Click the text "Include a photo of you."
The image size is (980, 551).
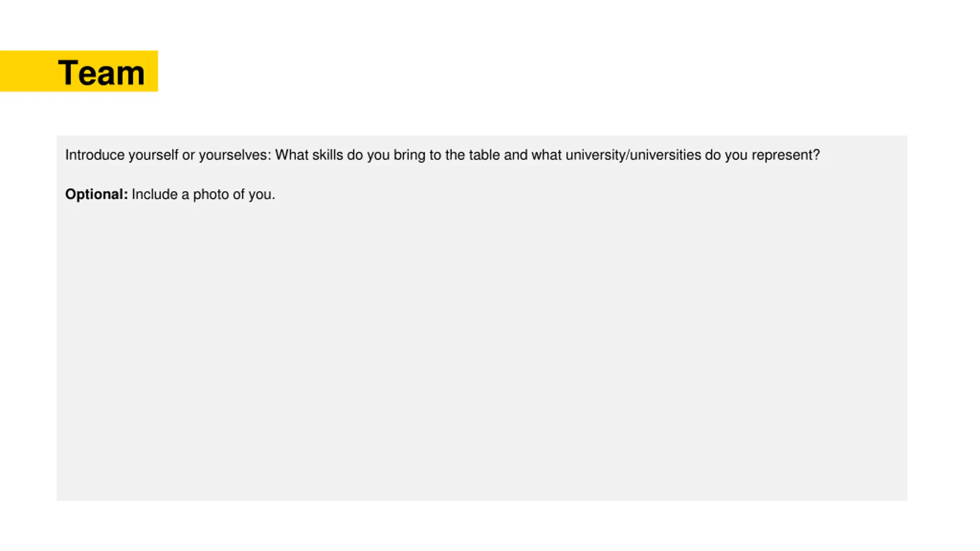click(x=203, y=194)
